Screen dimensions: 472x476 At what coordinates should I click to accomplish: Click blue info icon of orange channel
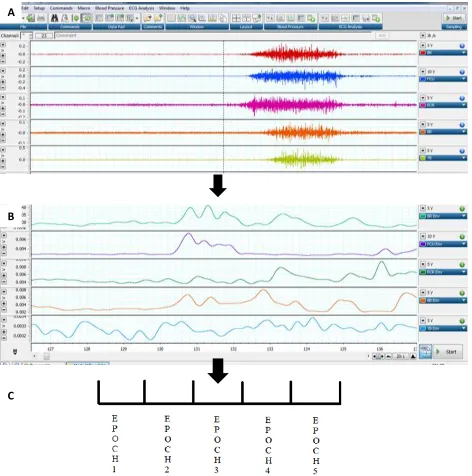pyautogui.click(x=462, y=125)
